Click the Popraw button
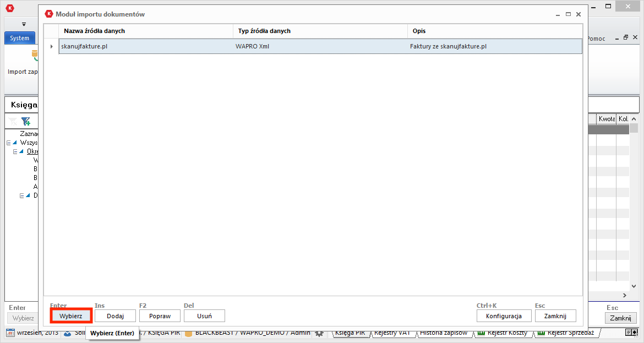 click(160, 316)
